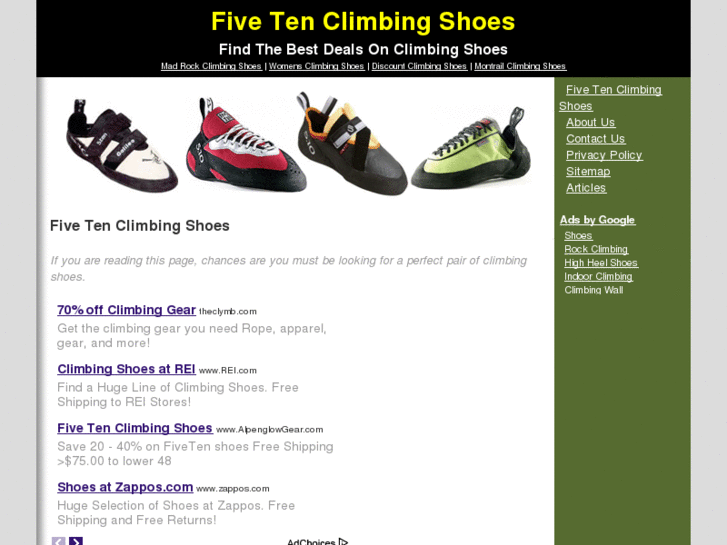Open Privacy Policy sidebar item
Image resolution: width=727 pixels, height=545 pixels.
pyautogui.click(x=604, y=155)
